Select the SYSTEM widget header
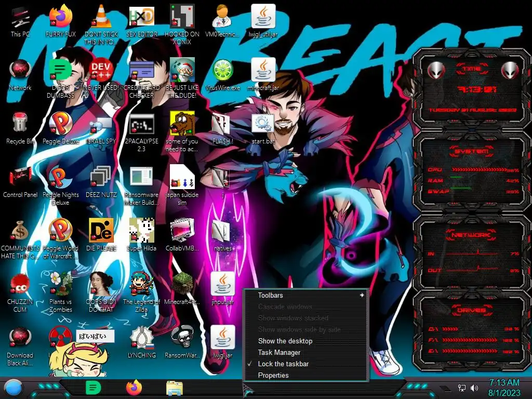 pyautogui.click(x=472, y=151)
